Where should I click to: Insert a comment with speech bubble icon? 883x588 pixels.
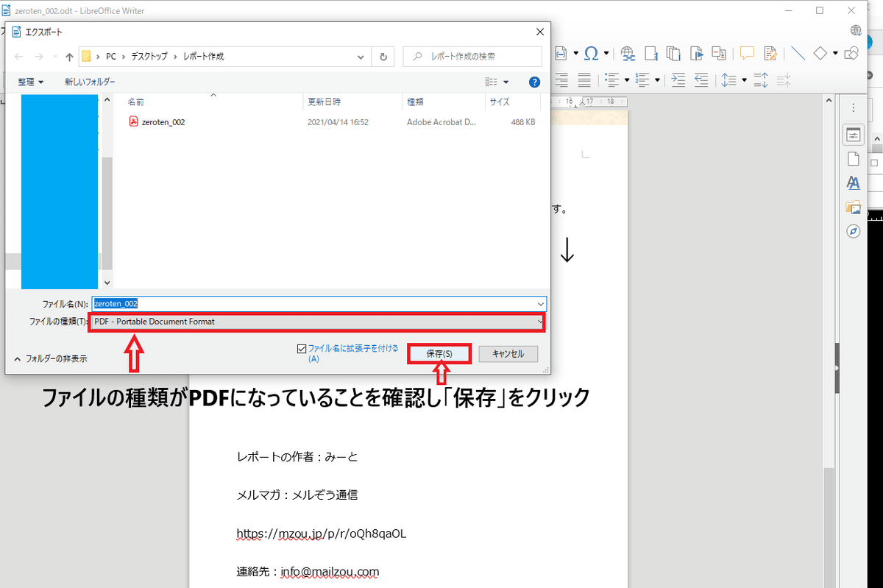747,53
